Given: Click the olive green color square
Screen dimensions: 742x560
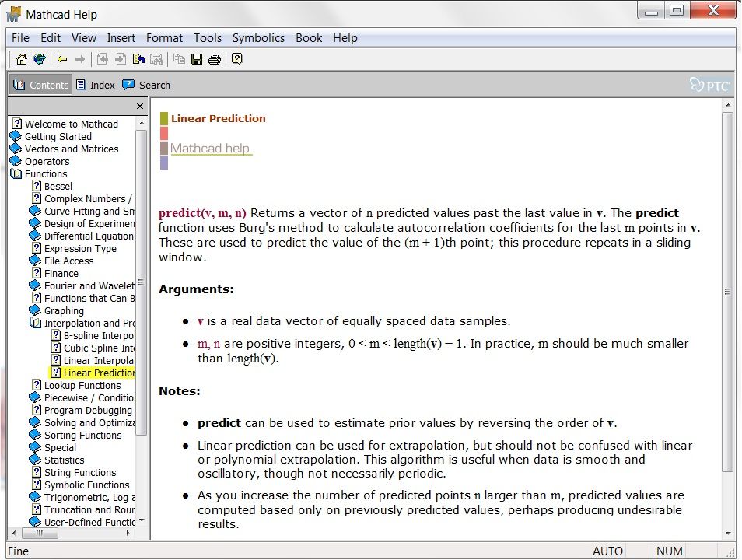Looking at the screenshot, I should (164, 119).
